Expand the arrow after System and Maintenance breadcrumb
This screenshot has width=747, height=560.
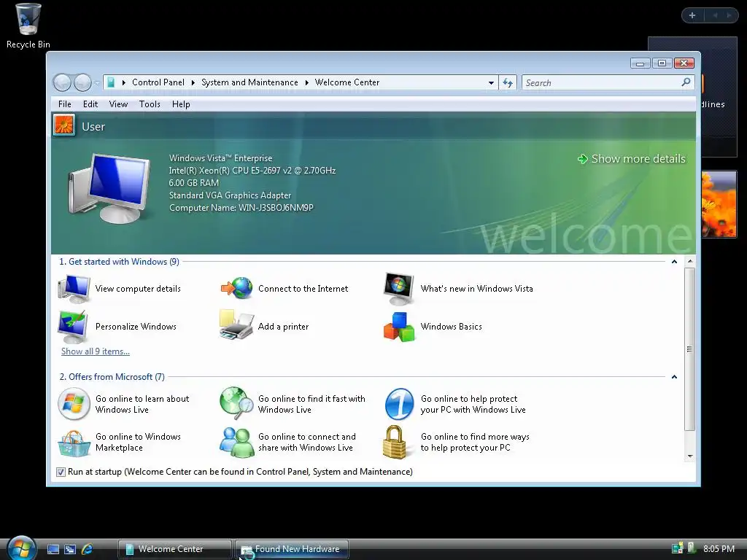[x=306, y=82]
